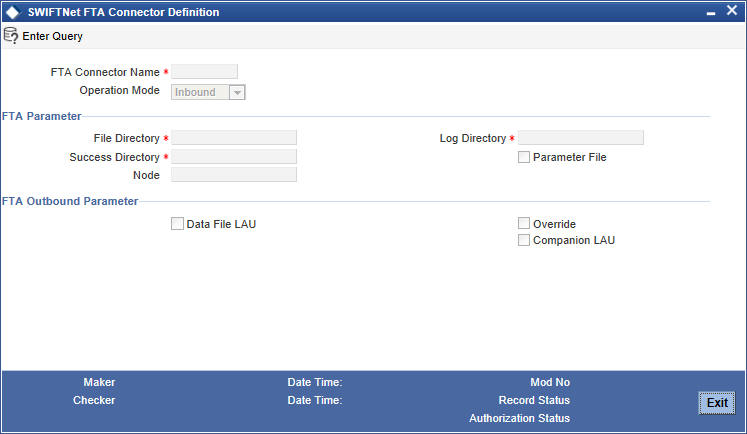Check the Parameter File checkbox

(524, 157)
